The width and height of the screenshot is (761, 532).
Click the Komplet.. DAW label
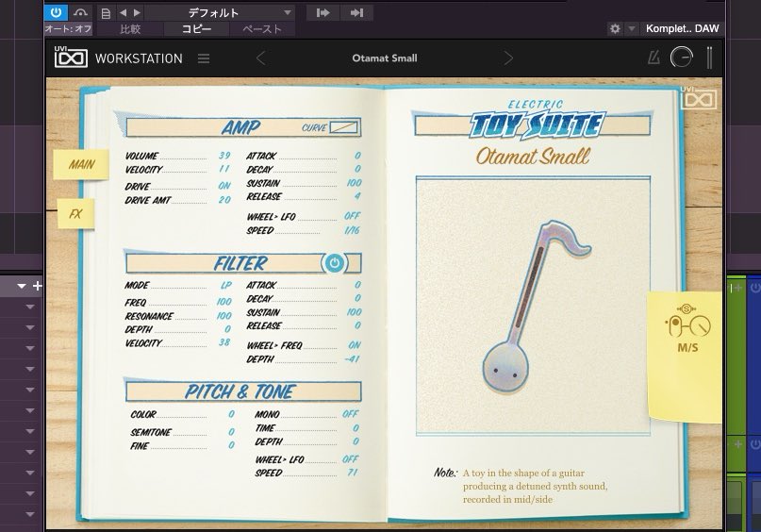click(682, 28)
